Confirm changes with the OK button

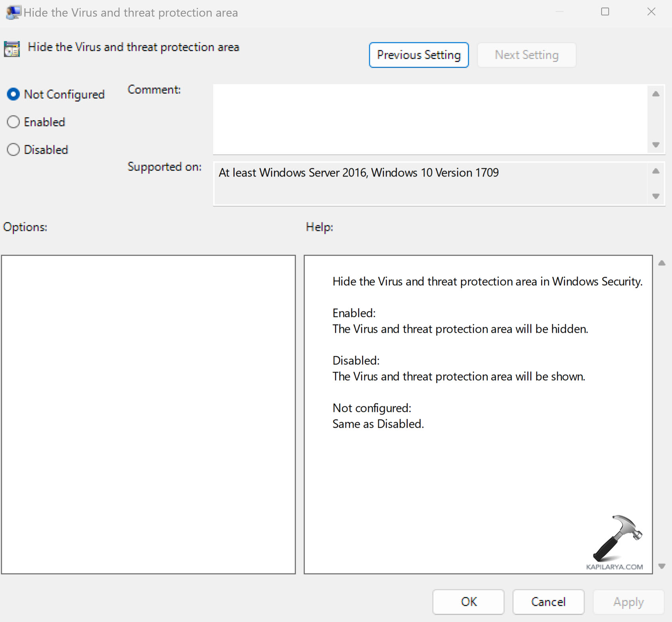click(x=468, y=602)
